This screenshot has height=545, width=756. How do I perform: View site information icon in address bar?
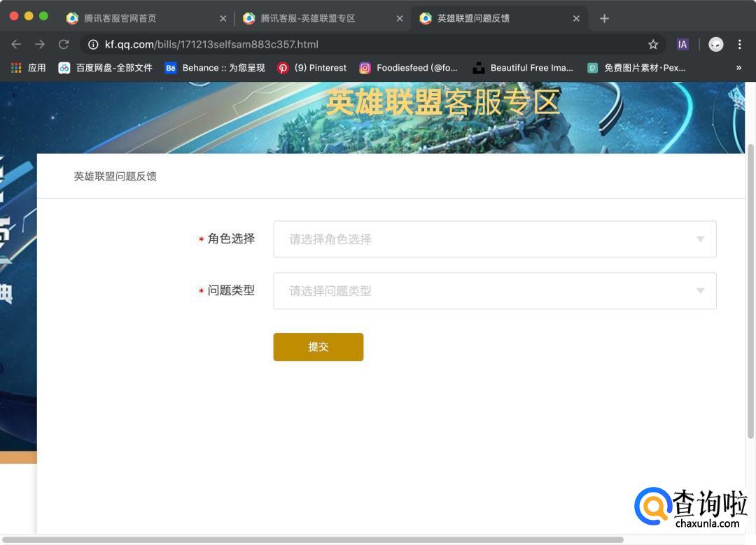tap(93, 44)
